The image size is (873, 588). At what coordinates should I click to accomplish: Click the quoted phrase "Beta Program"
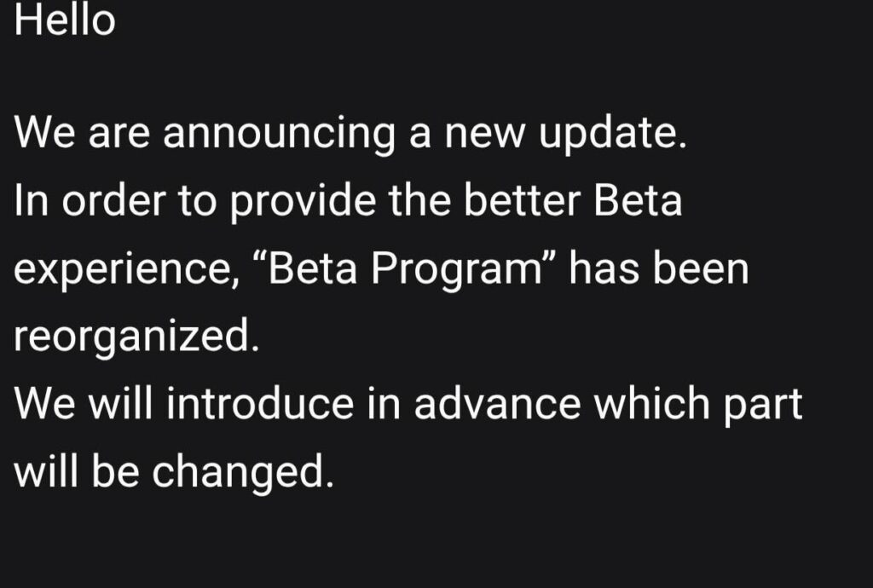404,270
